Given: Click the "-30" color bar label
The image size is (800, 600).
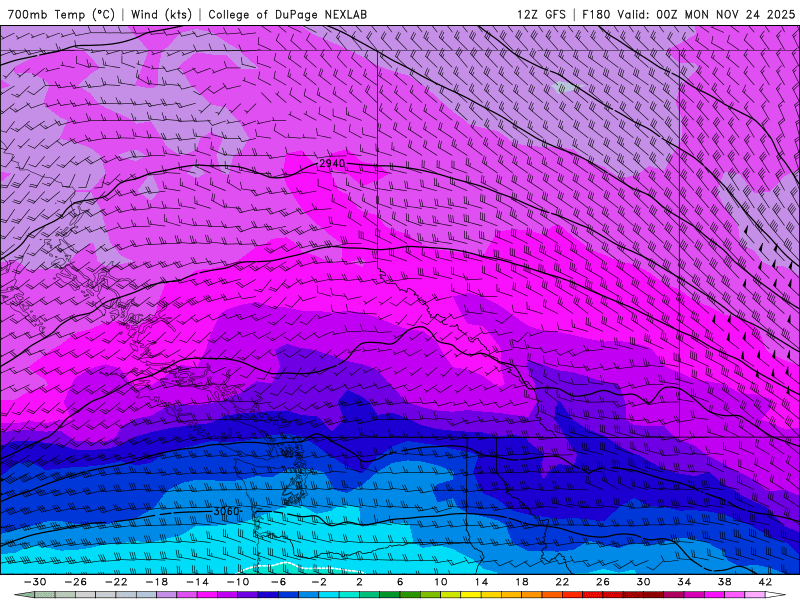Looking at the screenshot, I should tap(35, 582).
